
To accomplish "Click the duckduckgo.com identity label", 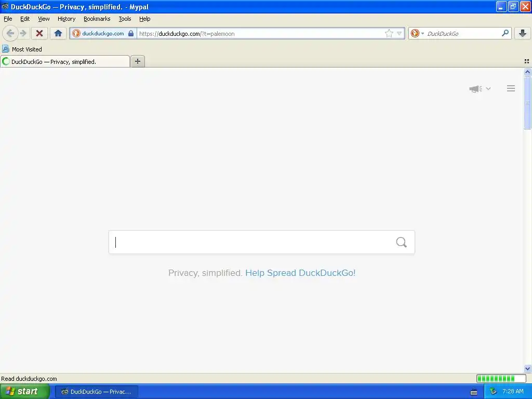I will click(103, 33).
